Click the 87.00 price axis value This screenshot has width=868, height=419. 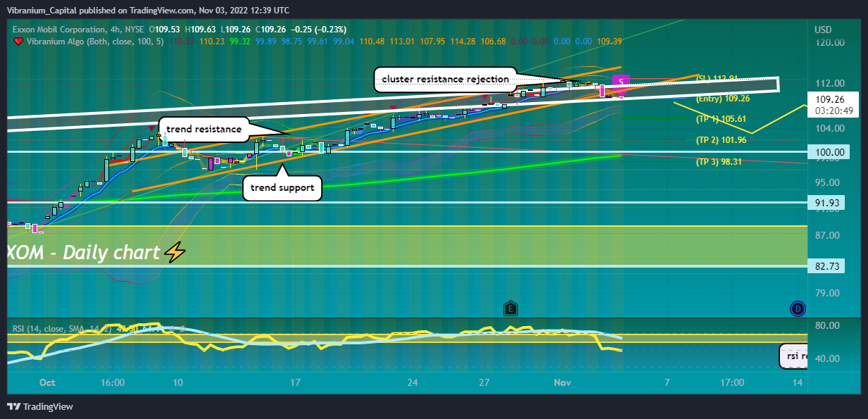pos(827,235)
